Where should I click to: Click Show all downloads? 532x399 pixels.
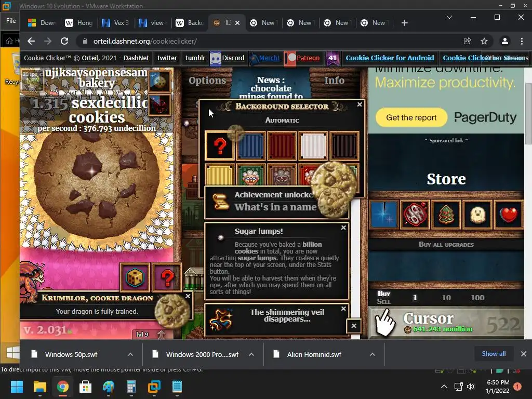(494, 354)
